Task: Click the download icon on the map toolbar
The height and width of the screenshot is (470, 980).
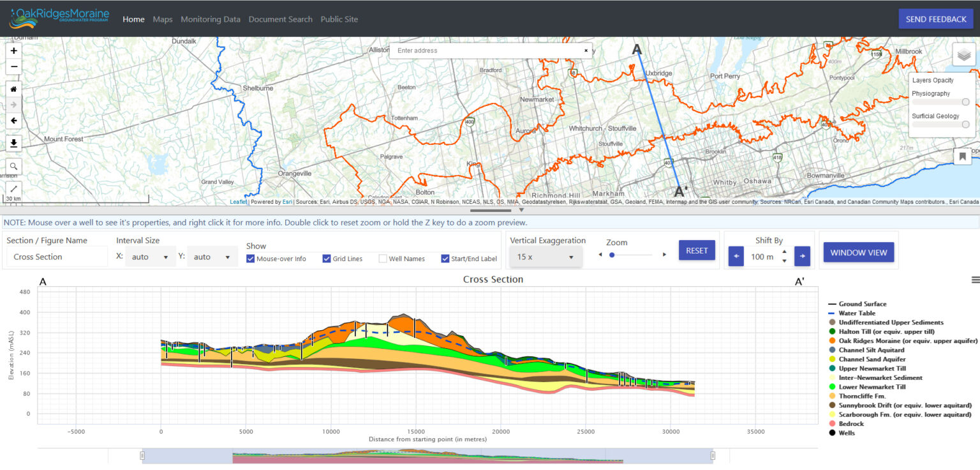Action: click(x=13, y=142)
